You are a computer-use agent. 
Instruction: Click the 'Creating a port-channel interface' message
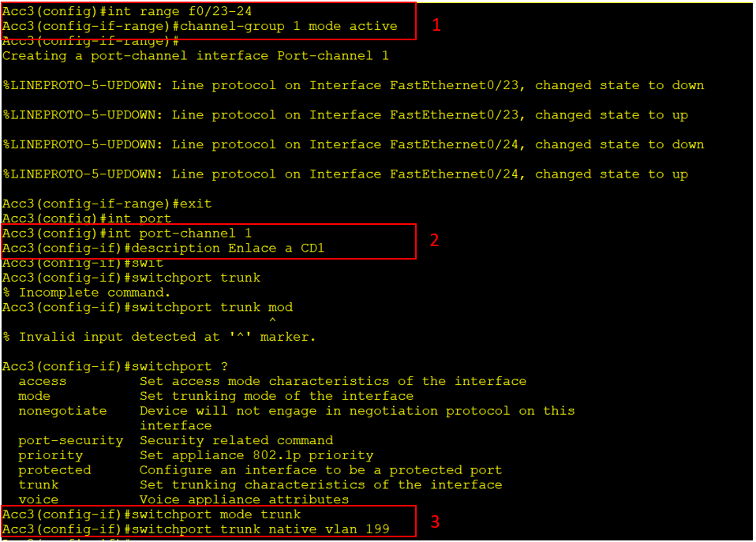click(x=195, y=56)
